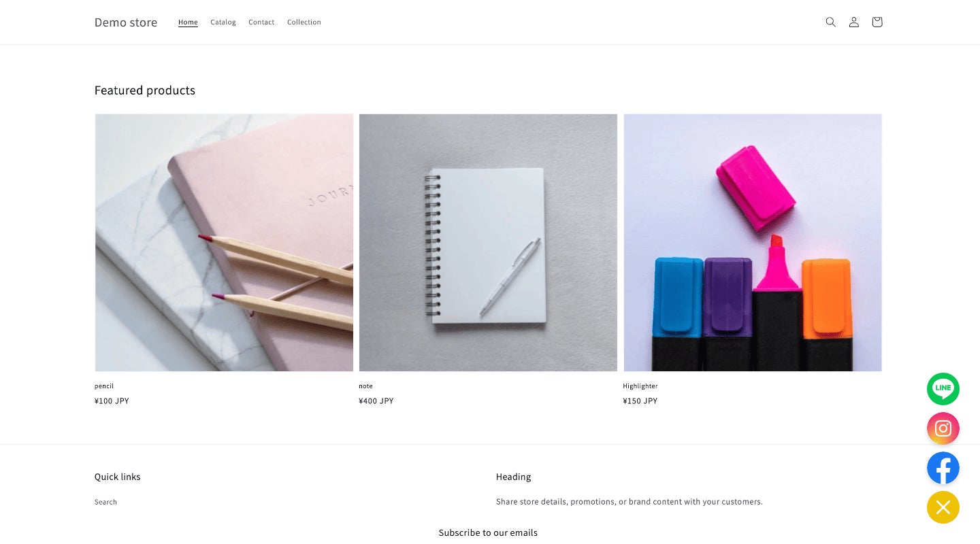Open the note product image
The height and width of the screenshot is (544, 980).
click(488, 243)
